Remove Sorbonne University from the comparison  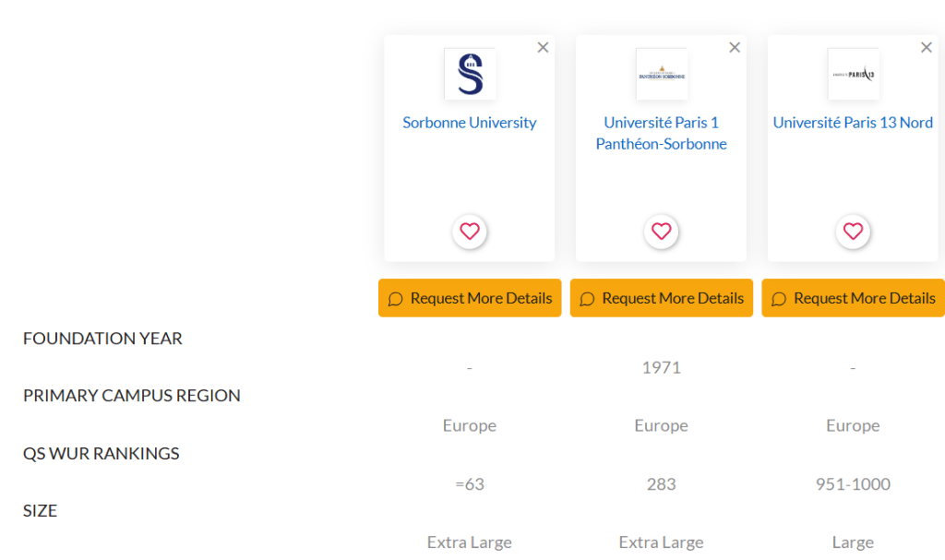coord(543,48)
